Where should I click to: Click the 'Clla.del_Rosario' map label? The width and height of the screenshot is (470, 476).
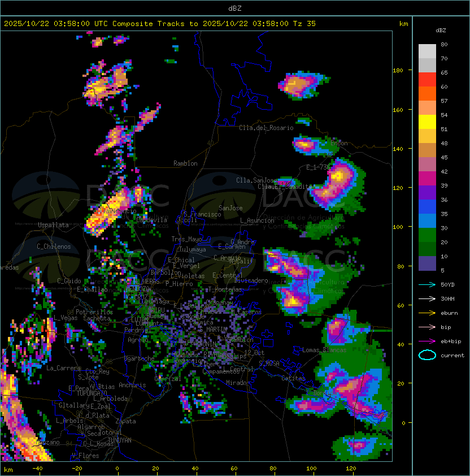point(266,128)
